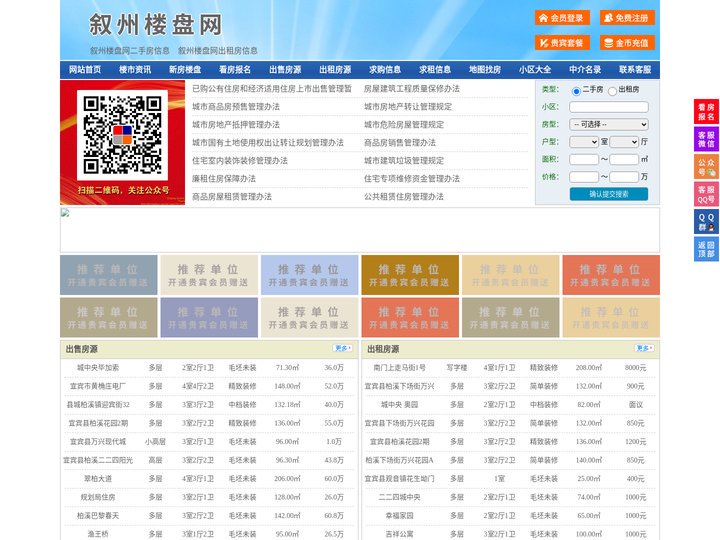The height and width of the screenshot is (540, 720).
Task: Click the minimum 价格 input field
Action: pyautogui.click(x=584, y=177)
